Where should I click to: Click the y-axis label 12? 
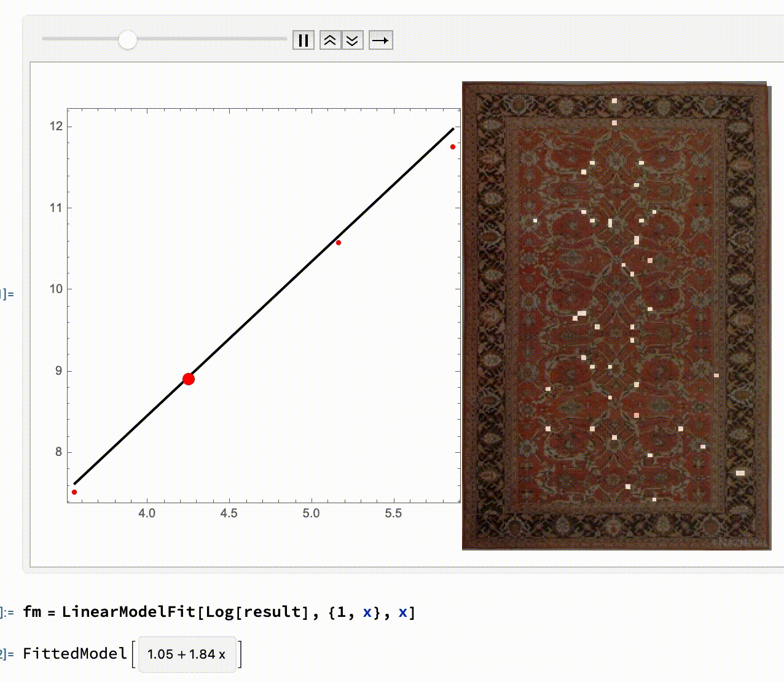click(x=56, y=126)
